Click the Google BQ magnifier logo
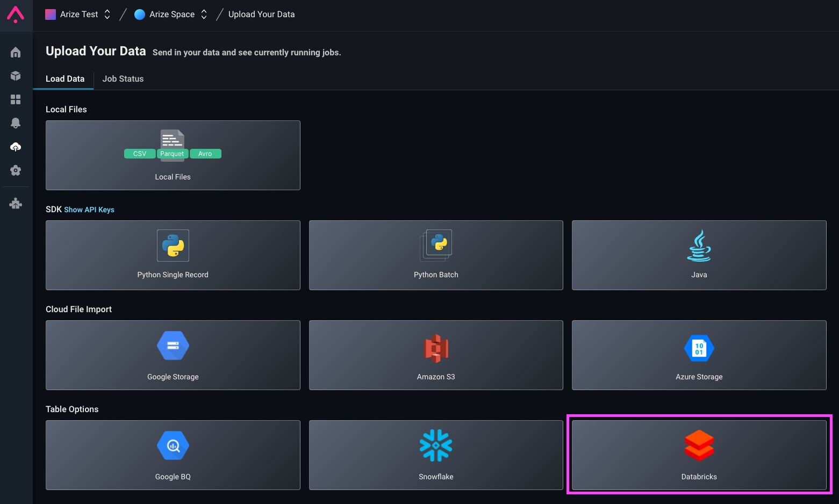 click(173, 445)
